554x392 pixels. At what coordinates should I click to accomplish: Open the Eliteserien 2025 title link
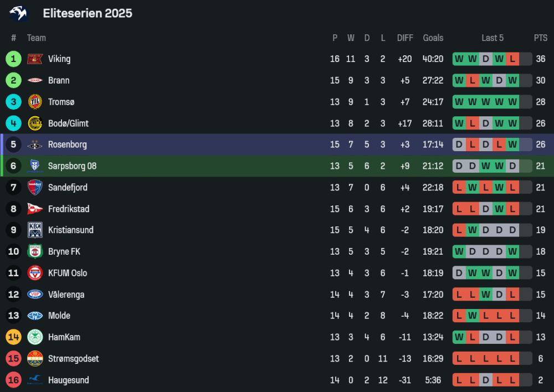coord(88,13)
